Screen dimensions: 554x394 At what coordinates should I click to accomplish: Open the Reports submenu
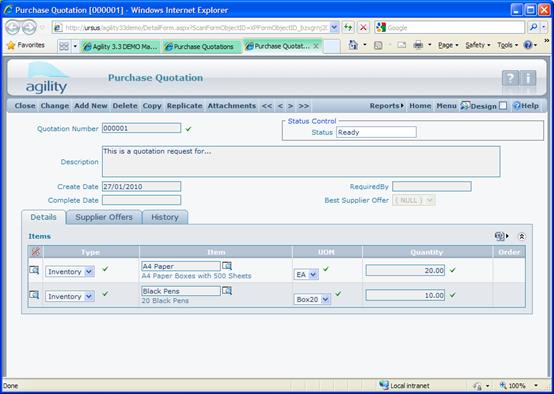tap(387, 106)
